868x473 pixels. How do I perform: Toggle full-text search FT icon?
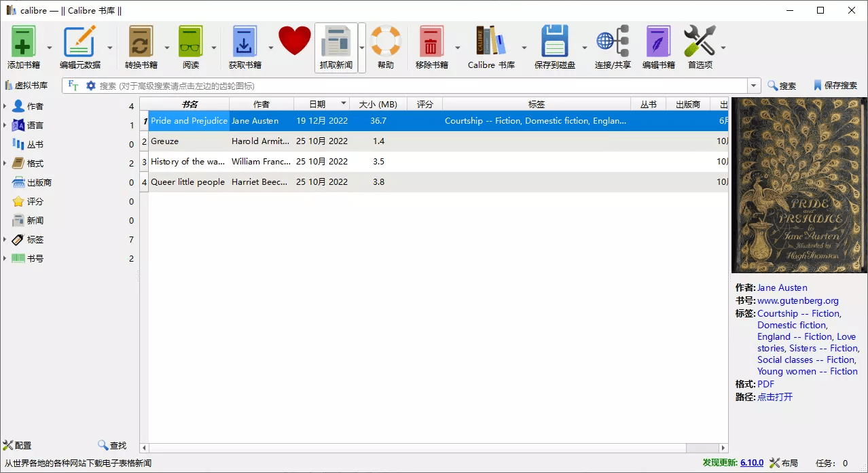73,86
